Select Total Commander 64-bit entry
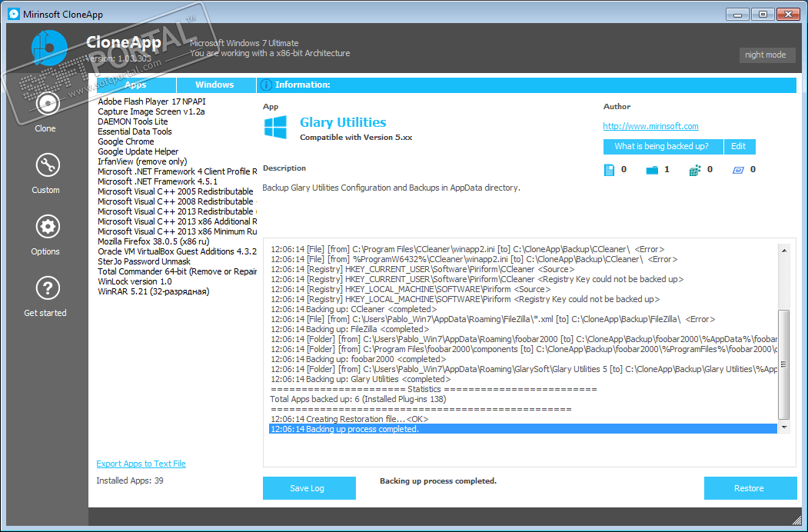The width and height of the screenshot is (808, 532). click(x=177, y=271)
